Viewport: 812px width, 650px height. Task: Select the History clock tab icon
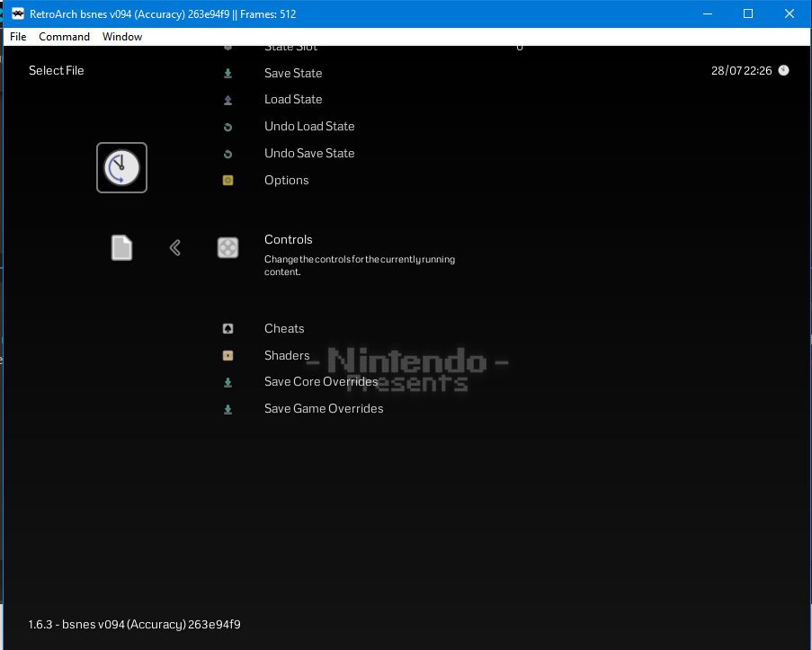(x=121, y=168)
